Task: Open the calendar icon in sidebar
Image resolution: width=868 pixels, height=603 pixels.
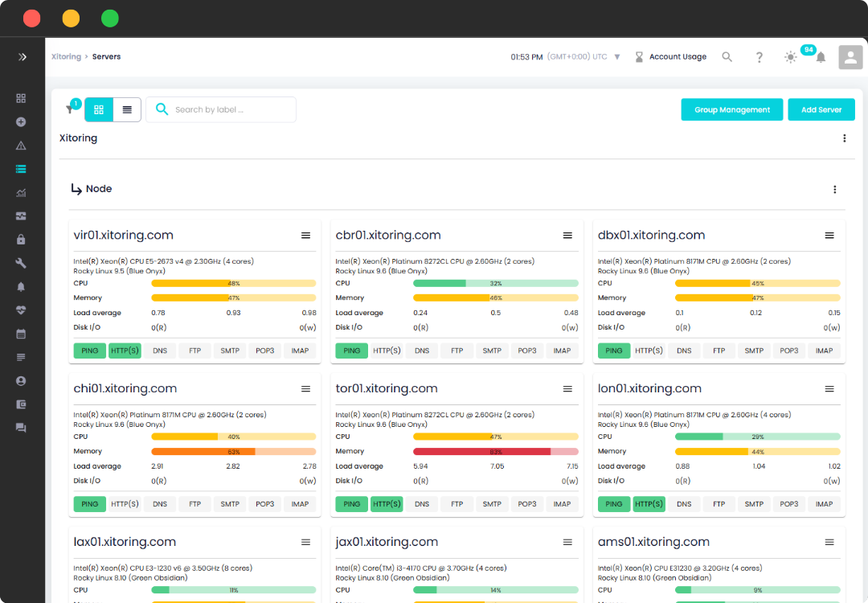Action: click(x=21, y=334)
